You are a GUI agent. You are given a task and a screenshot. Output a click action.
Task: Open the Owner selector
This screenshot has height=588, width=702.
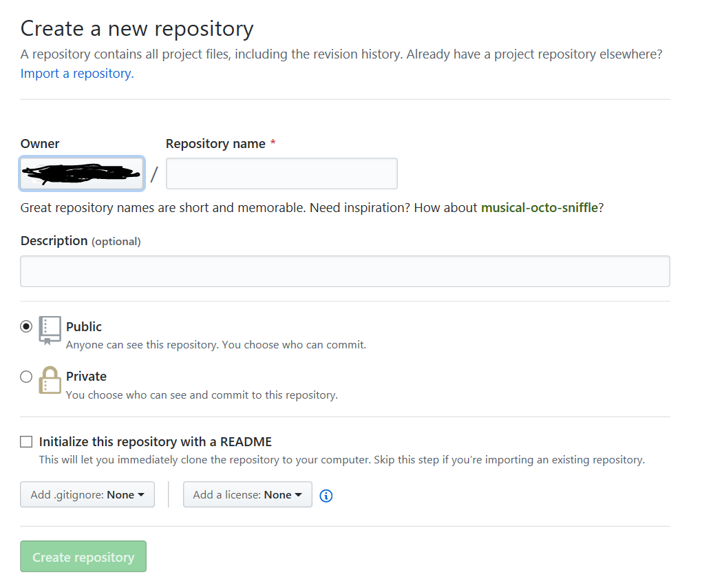click(x=81, y=173)
